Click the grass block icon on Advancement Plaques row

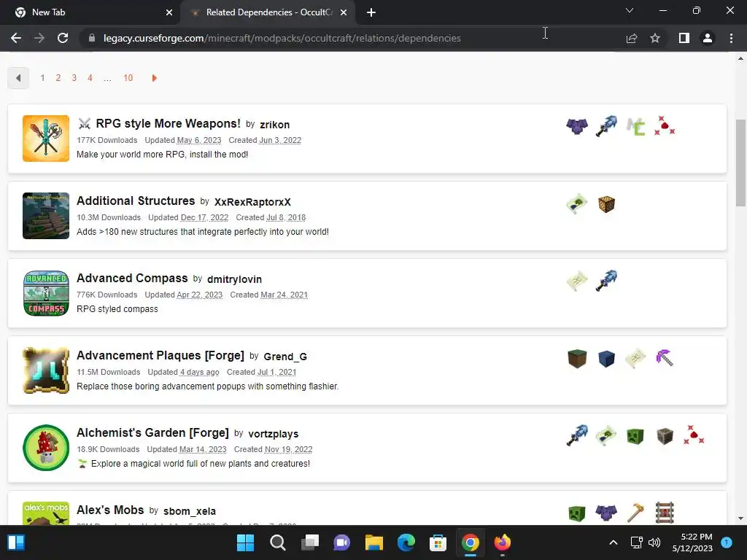pos(577,359)
